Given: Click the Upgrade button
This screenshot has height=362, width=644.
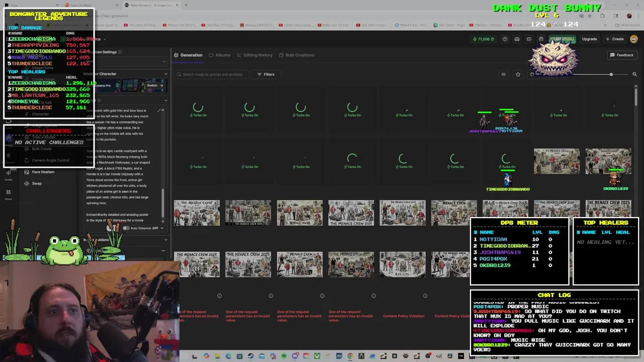Looking at the screenshot, I should pyautogui.click(x=589, y=39).
